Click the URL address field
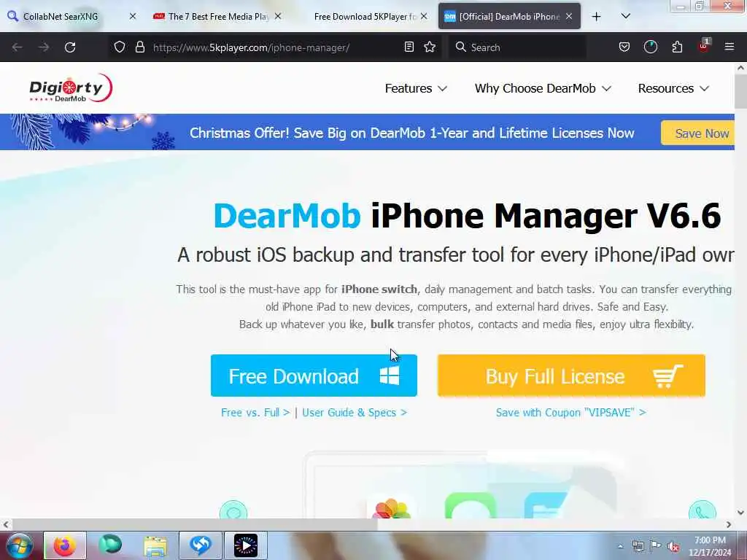 (x=274, y=47)
